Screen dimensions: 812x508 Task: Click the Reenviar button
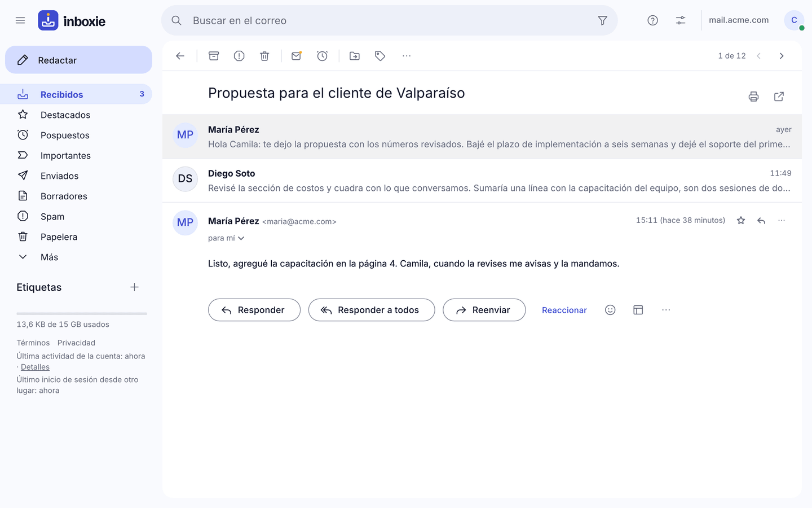(x=484, y=310)
